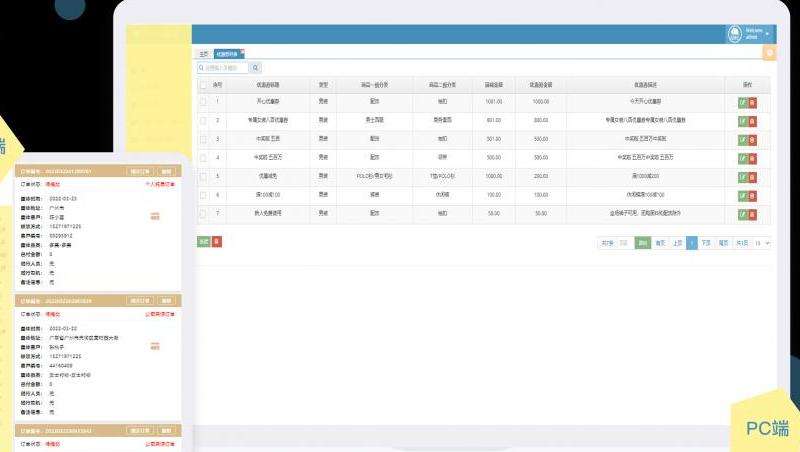Check the checkbox for coupon row 1
The width and height of the screenshot is (800, 452).
point(203,102)
